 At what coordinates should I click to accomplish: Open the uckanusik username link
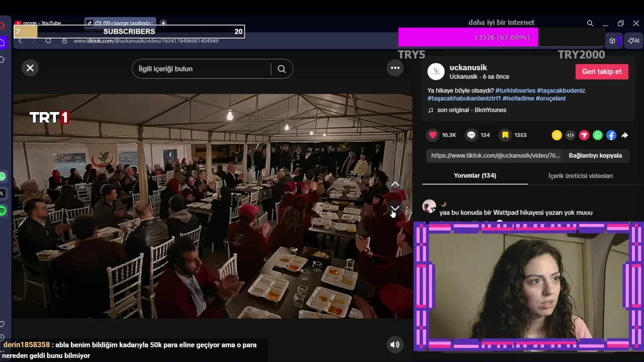coord(468,67)
